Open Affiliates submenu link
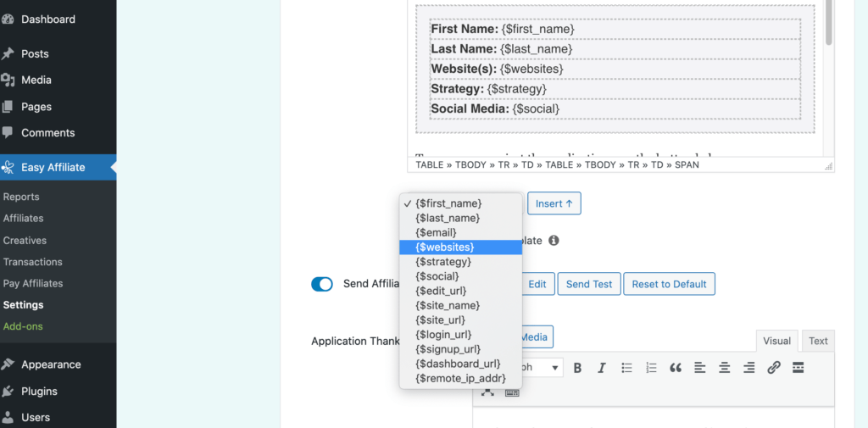Screen dimensions: 868x428 point(23,218)
